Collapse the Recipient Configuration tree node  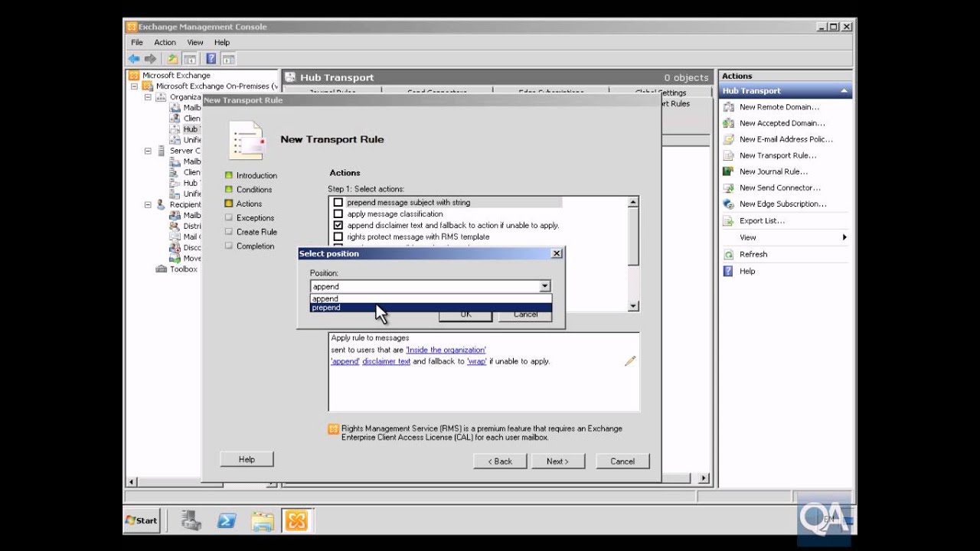pos(148,204)
